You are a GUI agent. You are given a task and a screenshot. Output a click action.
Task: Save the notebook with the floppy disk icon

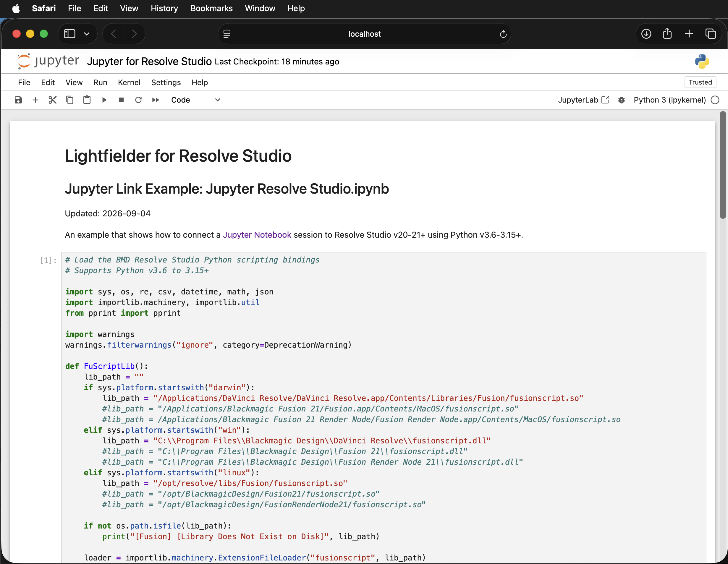[x=18, y=100]
